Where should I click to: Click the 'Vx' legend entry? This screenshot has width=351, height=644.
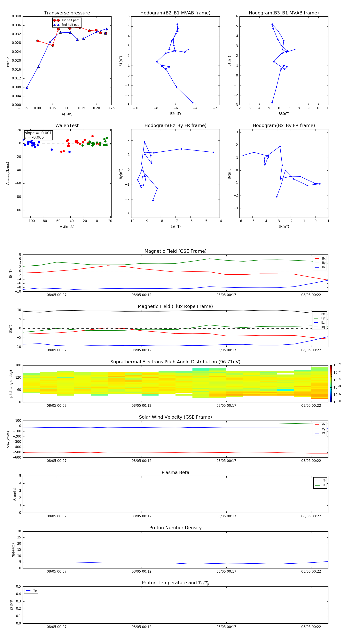pos(320,424)
